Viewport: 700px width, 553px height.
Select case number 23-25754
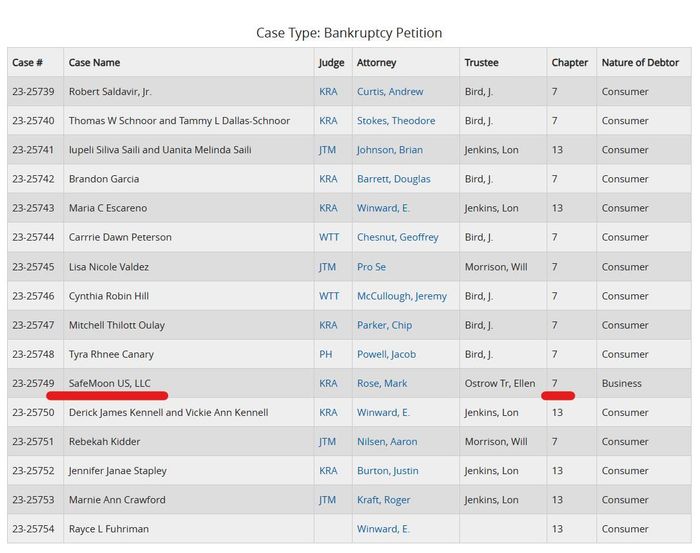(x=33, y=529)
